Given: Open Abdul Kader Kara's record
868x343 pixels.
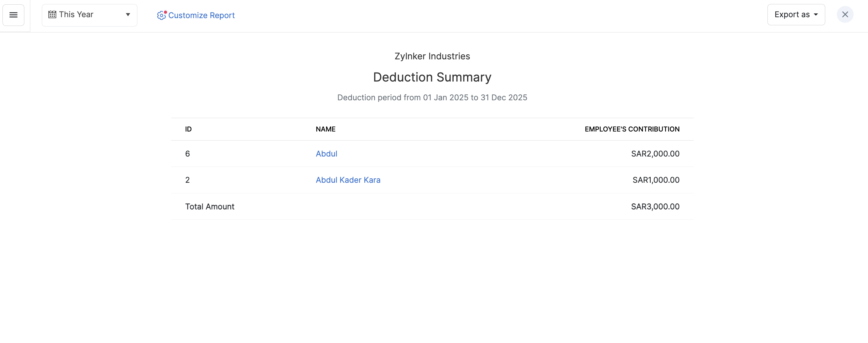Looking at the screenshot, I should coord(348,180).
